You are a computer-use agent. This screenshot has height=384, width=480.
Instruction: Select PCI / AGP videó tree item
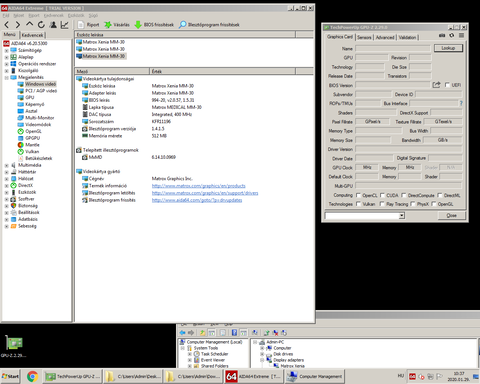point(37,91)
